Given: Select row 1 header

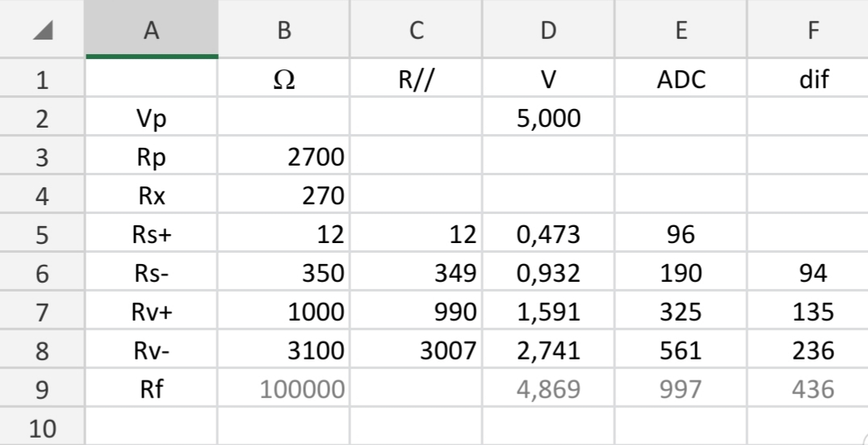Looking at the screenshot, I should pos(42,78).
